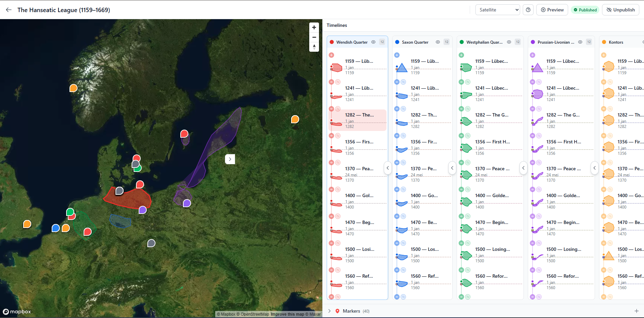Select the highlighted 1282 event card
This screenshot has width=644, height=318.
pyautogui.click(x=357, y=120)
